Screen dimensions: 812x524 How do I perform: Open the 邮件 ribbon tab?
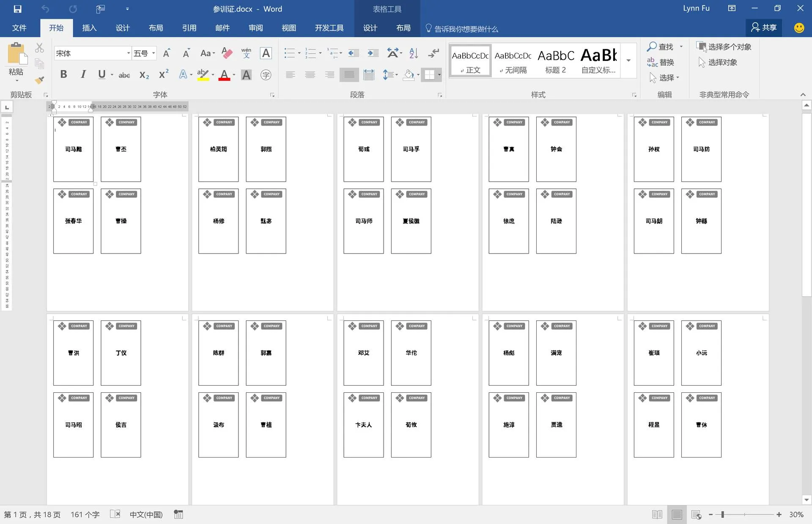coord(222,28)
